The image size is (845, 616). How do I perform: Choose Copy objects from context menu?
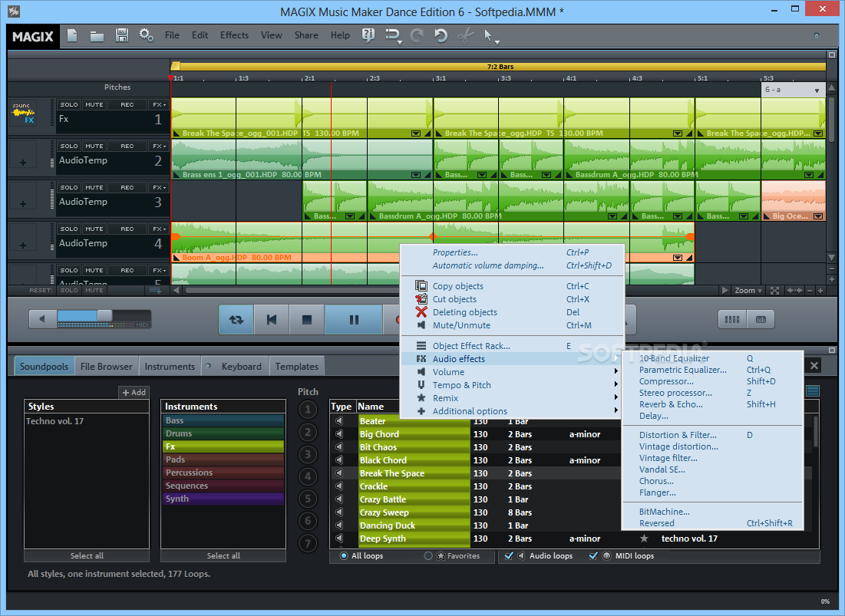tap(513, 286)
